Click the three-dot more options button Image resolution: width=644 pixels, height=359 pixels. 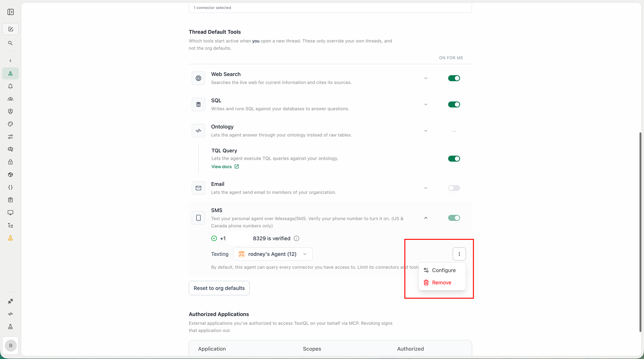pyautogui.click(x=459, y=254)
